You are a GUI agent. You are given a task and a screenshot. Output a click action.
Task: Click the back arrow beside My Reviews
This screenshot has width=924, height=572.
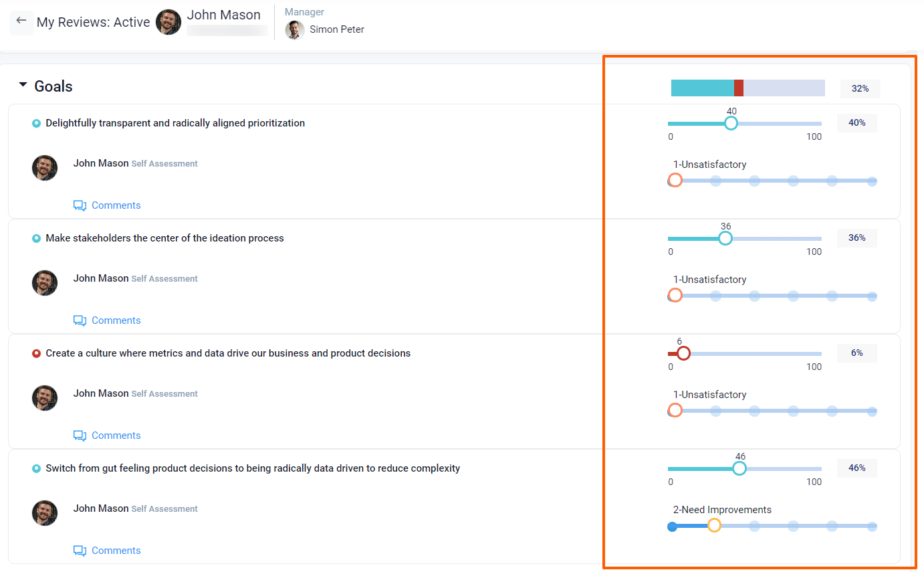point(21,21)
